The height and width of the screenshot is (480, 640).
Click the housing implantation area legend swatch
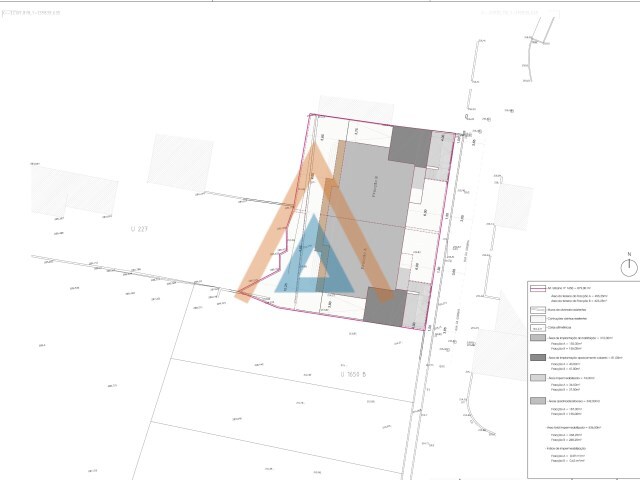pyautogui.click(x=538, y=338)
